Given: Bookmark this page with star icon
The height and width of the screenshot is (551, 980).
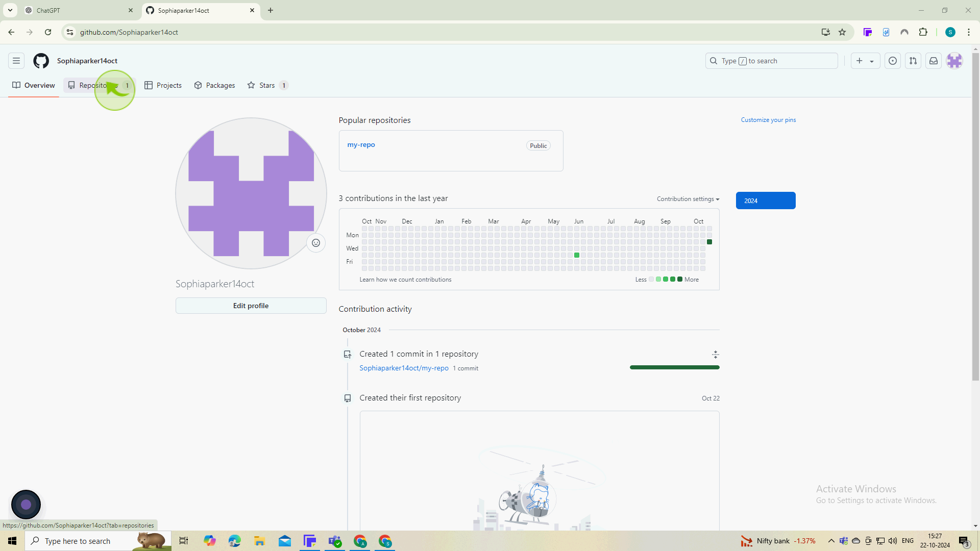Looking at the screenshot, I should (842, 32).
